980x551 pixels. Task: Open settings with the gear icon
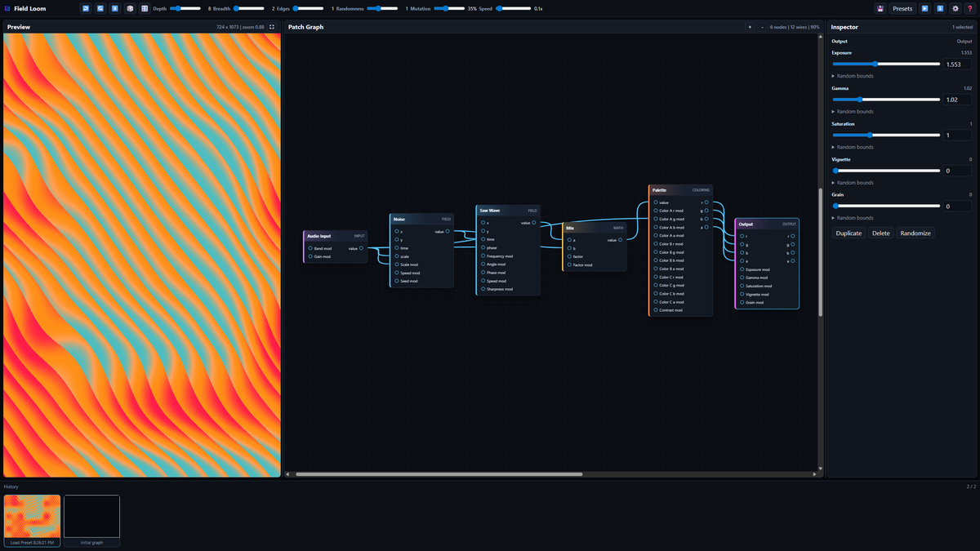955,8
